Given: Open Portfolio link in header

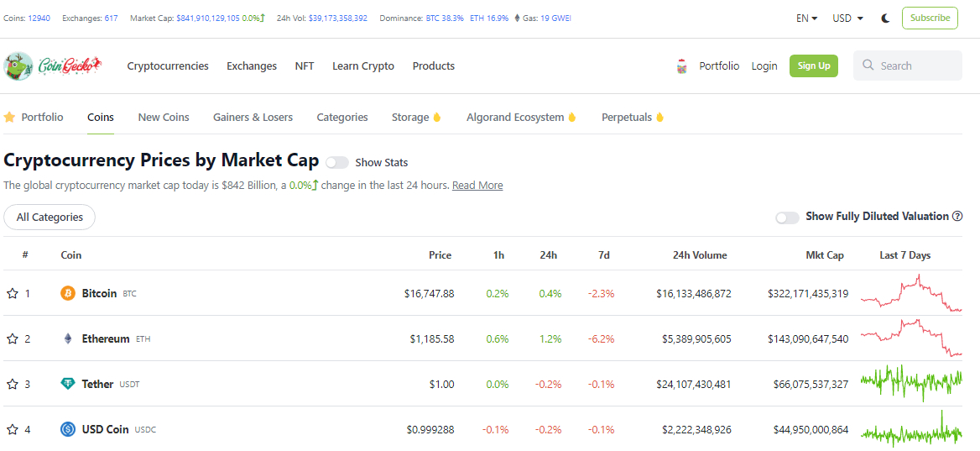Looking at the screenshot, I should (719, 66).
